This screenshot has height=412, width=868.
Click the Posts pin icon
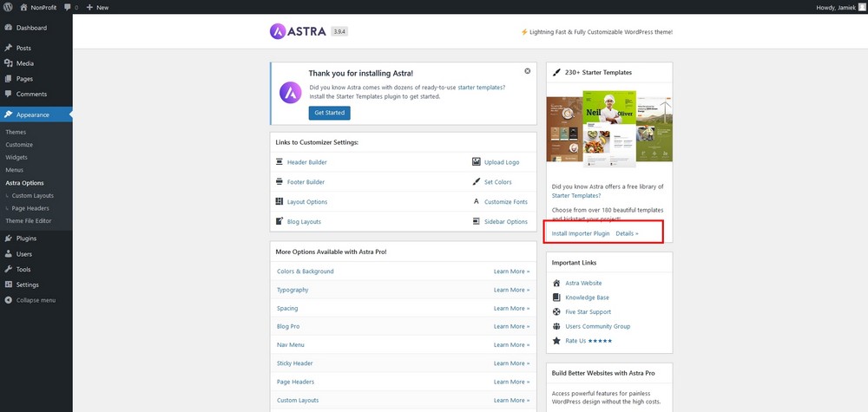pyautogui.click(x=9, y=48)
